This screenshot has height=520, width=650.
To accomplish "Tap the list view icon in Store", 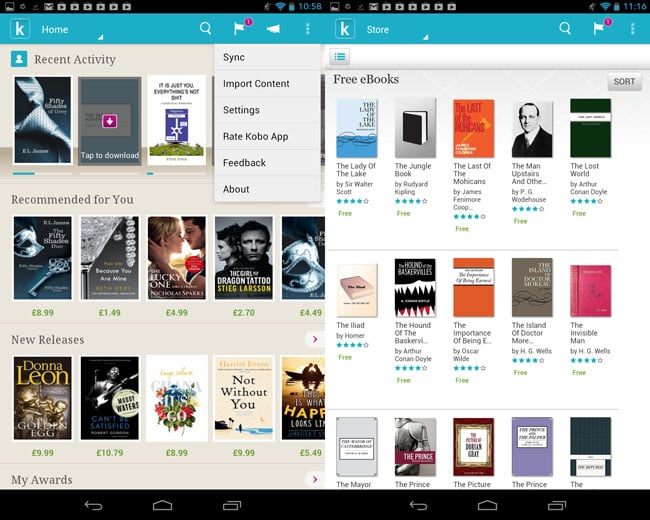I will click(x=340, y=57).
